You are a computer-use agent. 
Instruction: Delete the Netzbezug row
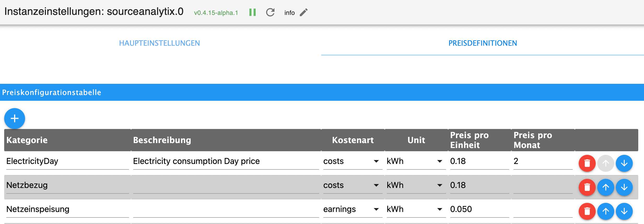pyautogui.click(x=587, y=187)
